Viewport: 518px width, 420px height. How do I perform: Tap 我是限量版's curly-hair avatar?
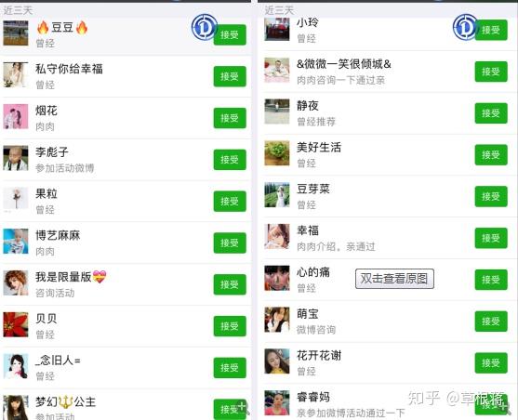[x=16, y=283]
